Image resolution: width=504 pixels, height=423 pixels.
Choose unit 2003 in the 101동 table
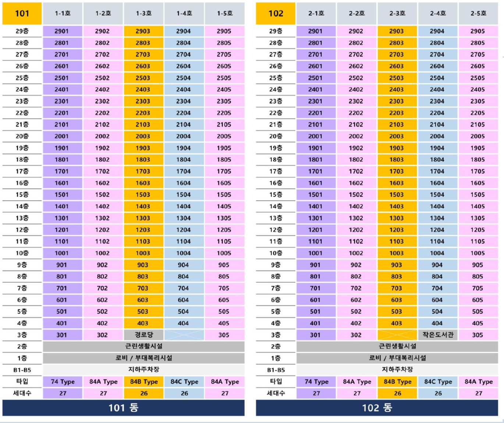[143, 136]
